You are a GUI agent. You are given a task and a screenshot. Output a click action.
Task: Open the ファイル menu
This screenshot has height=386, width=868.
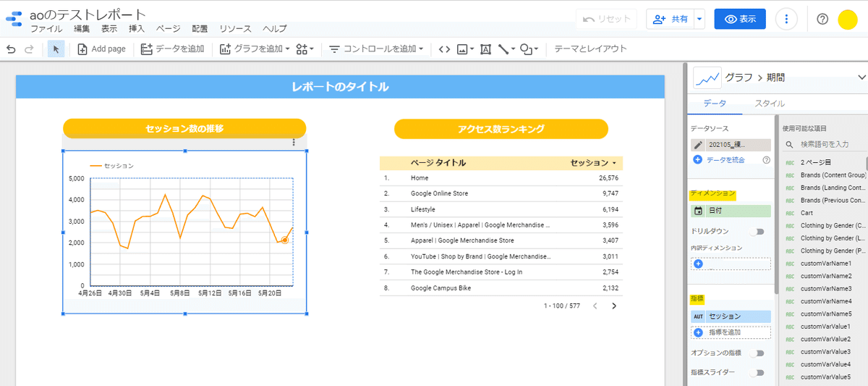(46, 29)
